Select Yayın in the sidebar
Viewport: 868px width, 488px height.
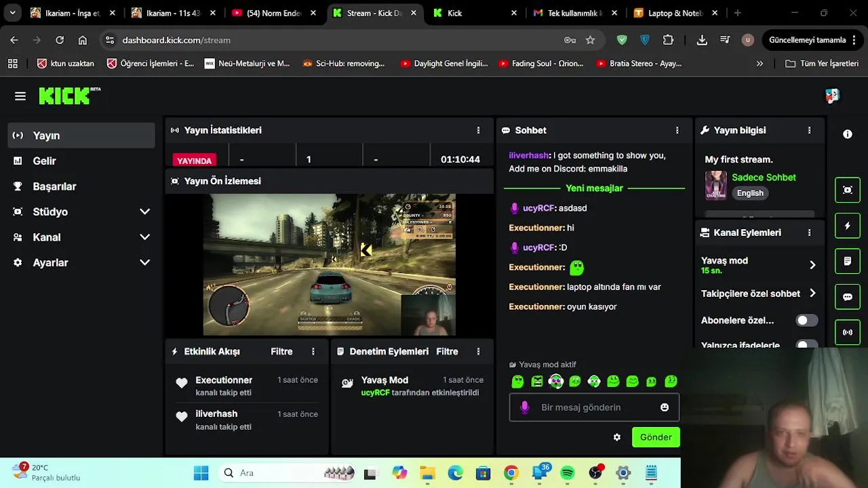coord(81,136)
